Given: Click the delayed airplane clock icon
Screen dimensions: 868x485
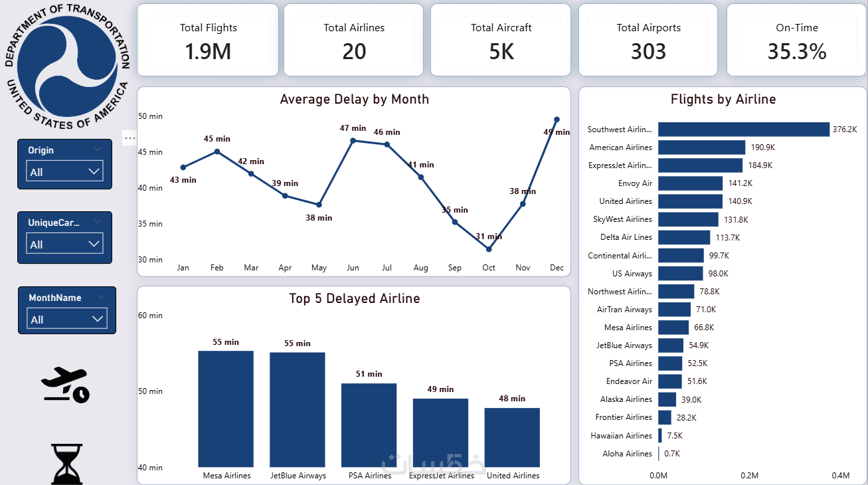Looking at the screenshot, I should tap(64, 385).
